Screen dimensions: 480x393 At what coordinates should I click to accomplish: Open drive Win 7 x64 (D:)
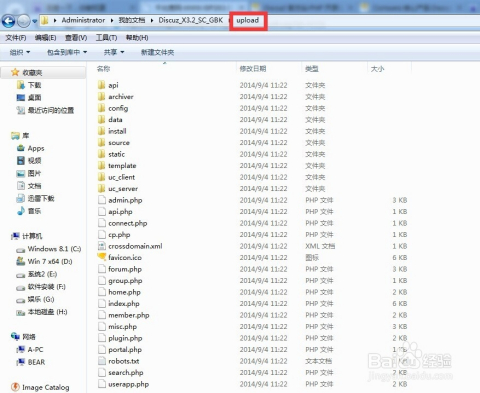[x=50, y=261]
